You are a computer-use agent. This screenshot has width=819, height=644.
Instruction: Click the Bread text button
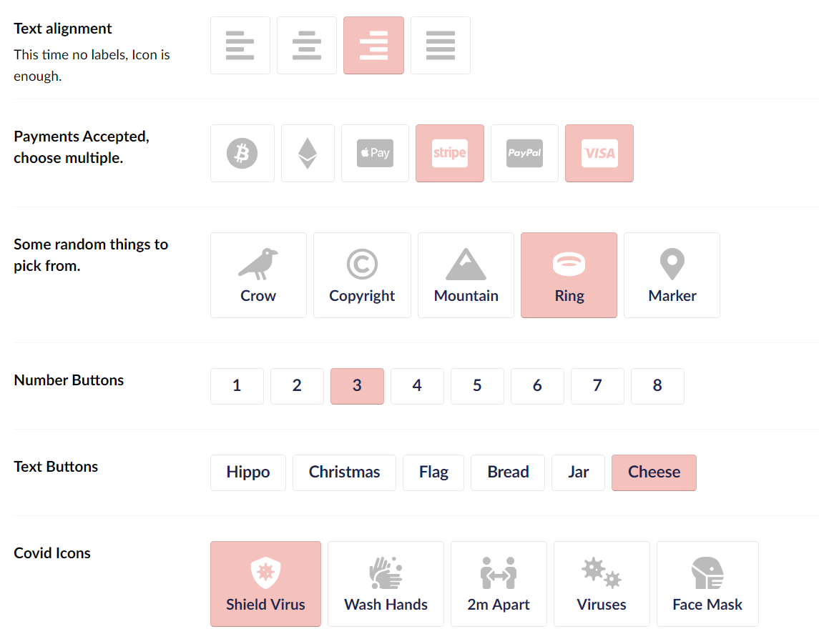pos(508,472)
